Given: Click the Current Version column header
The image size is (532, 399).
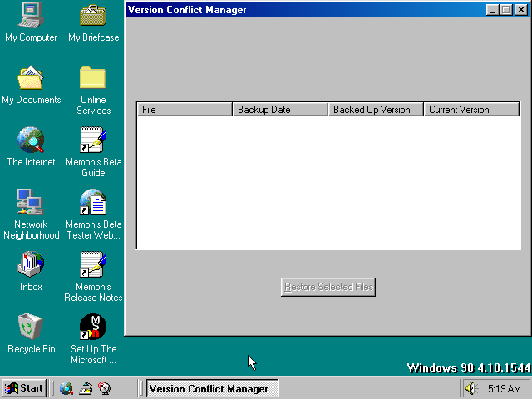Looking at the screenshot, I should click(x=471, y=109).
